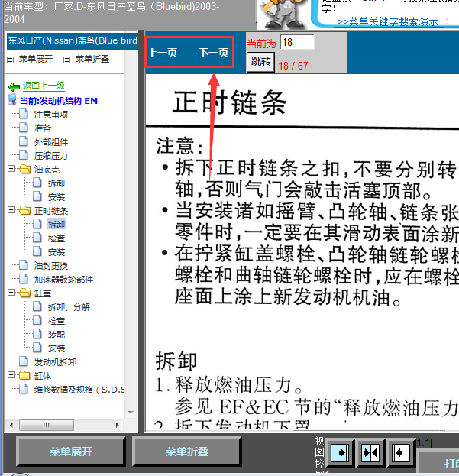Click page icon of 检查 under 缸盖
459x476 pixels.
37,320
